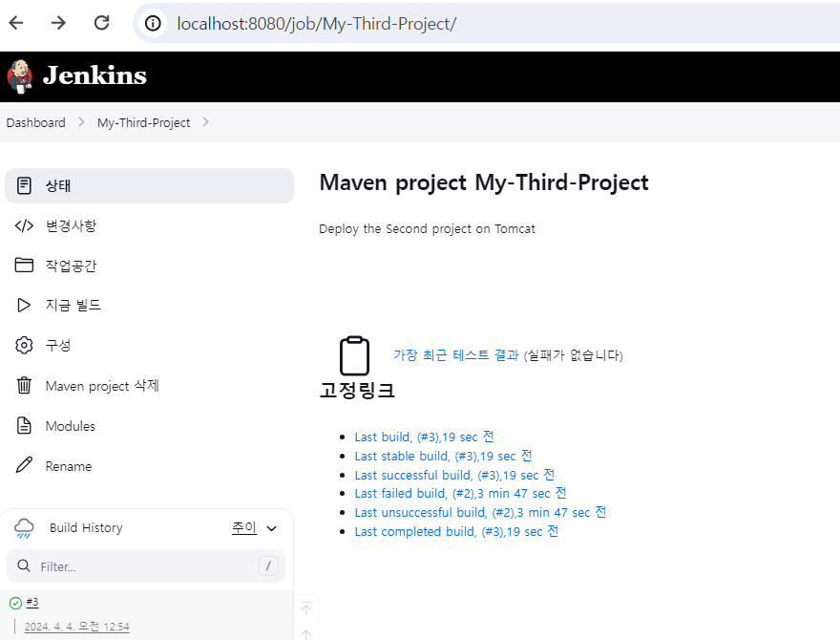Click the Jenkins butler logo
840x640 pixels.
coord(20,76)
